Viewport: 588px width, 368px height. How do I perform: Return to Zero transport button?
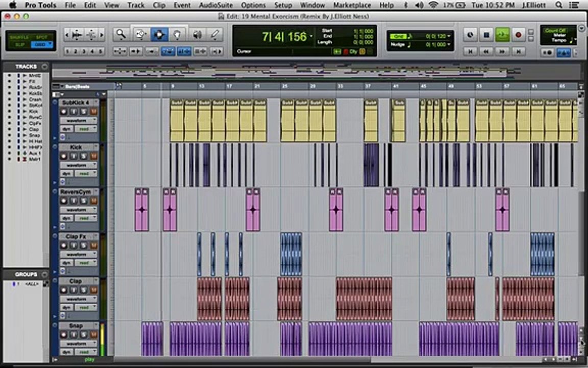click(x=470, y=51)
